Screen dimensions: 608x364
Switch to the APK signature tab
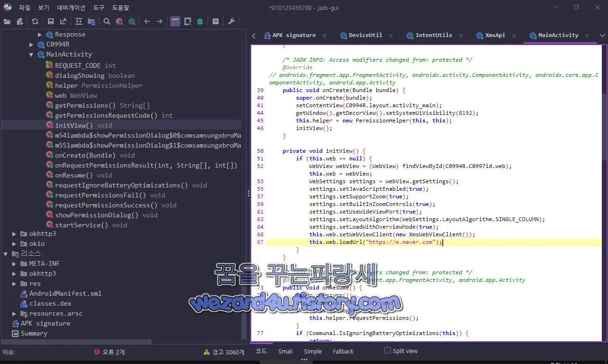294,35
